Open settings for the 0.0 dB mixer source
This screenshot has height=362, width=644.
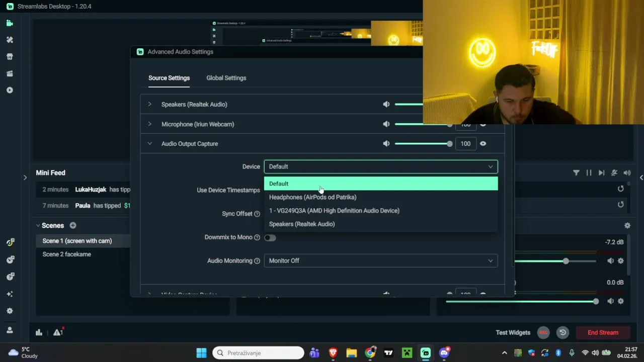621,301
